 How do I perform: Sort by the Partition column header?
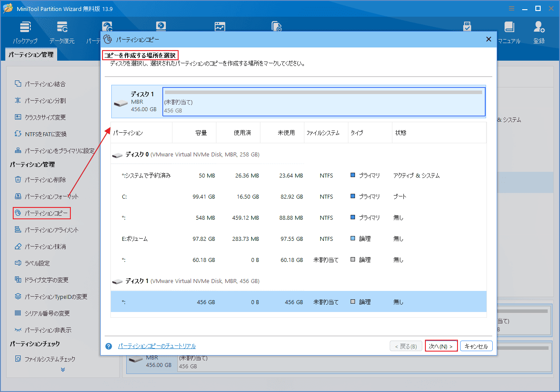click(x=142, y=133)
